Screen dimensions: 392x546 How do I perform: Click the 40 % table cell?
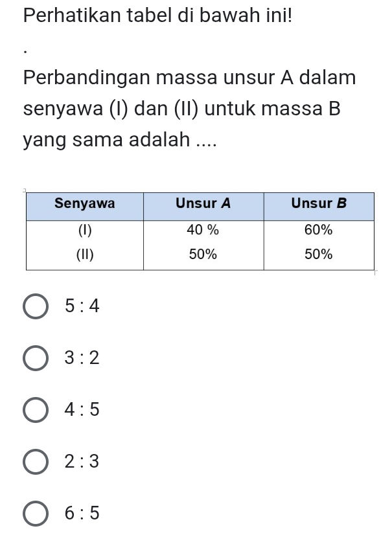(x=203, y=231)
